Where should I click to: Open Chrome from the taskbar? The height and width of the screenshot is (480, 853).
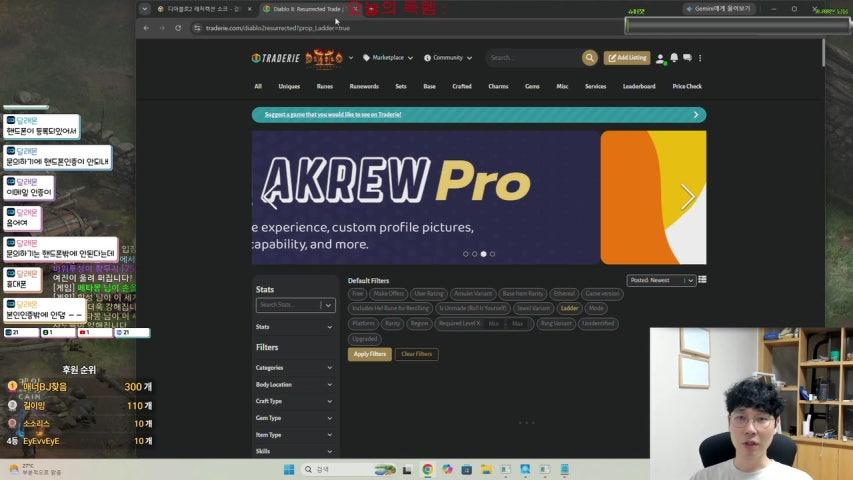click(428, 470)
